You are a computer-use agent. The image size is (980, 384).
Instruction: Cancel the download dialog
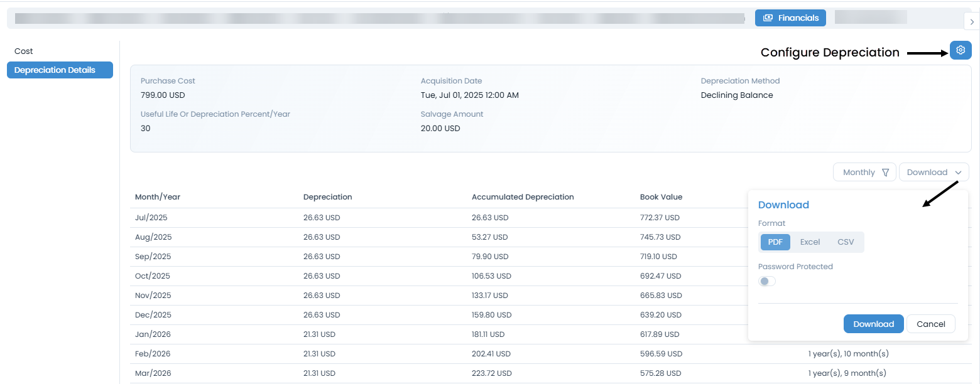click(930, 324)
